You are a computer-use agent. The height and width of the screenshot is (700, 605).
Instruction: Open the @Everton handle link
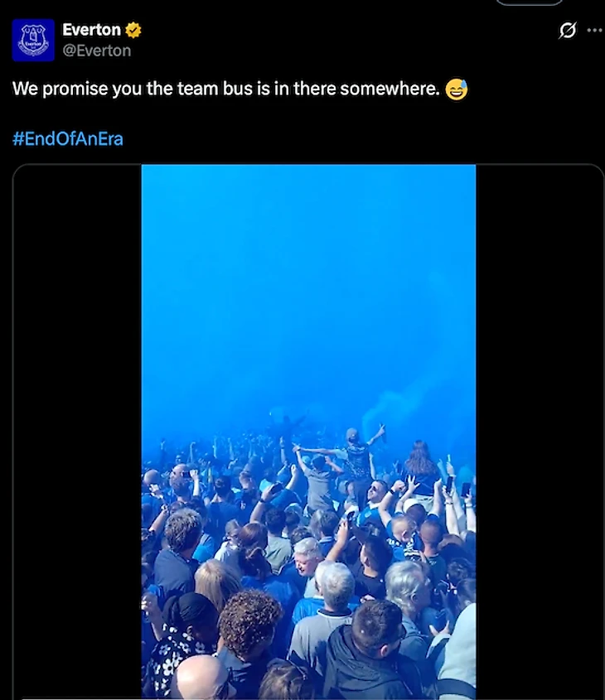tap(97, 51)
